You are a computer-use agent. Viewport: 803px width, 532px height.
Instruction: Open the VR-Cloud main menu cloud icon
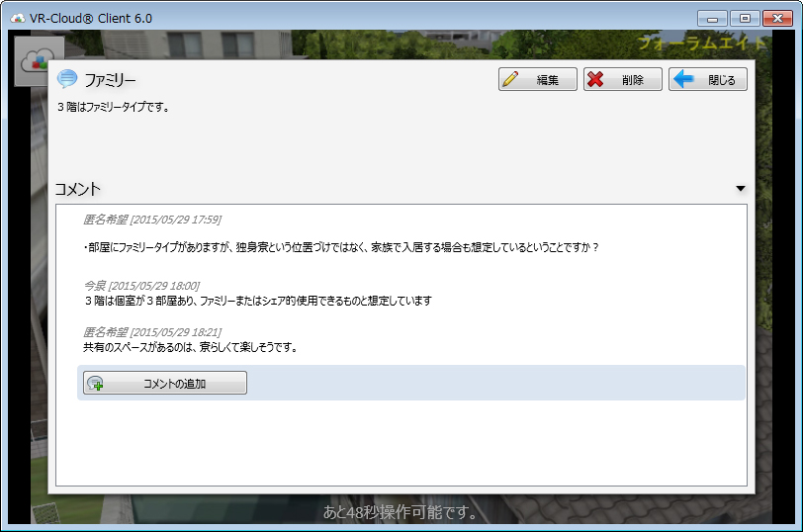point(38,60)
